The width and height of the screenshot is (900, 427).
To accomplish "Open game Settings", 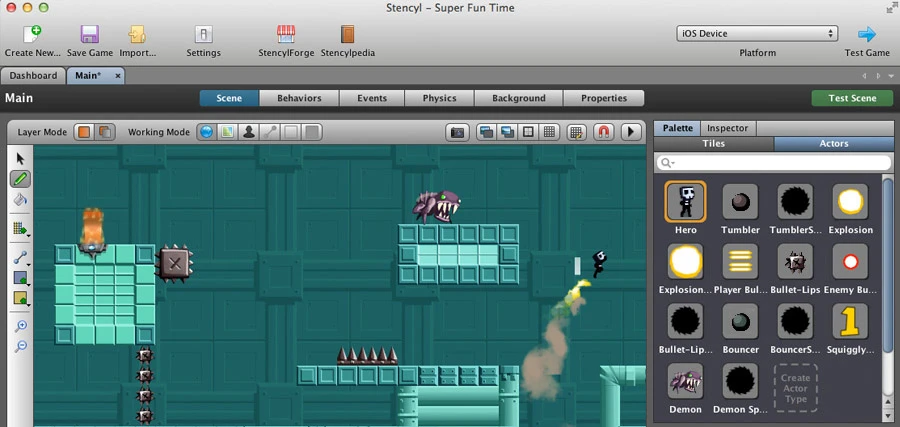I will pyautogui.click(x=203, y=40).
